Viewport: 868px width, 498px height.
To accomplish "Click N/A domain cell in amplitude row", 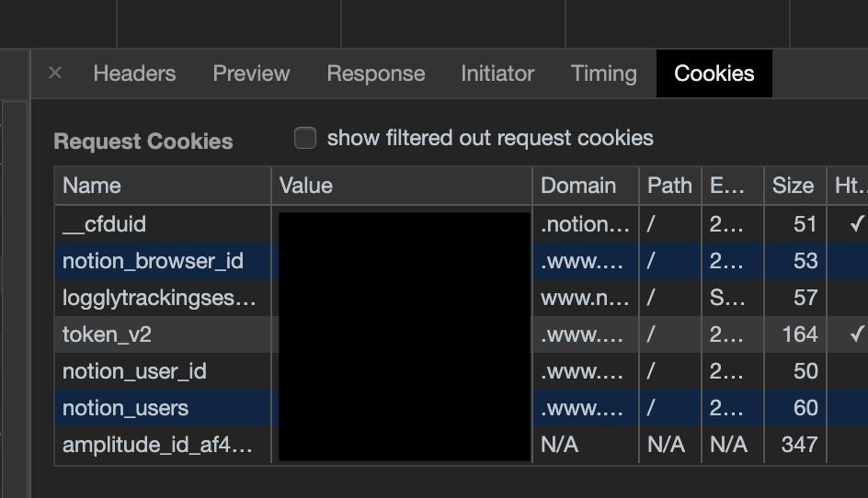I will (x=560, y=445).
